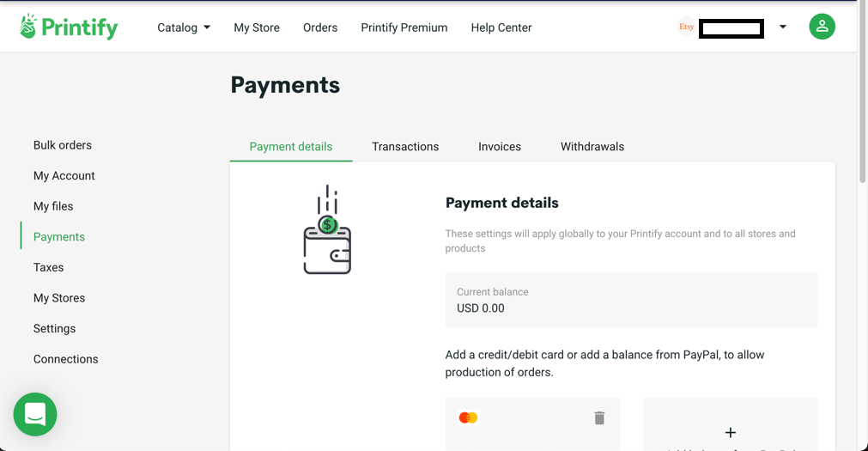Expand the Catalog dropdown menu
This screenshot has width=868, height=451.
point(184,27)
